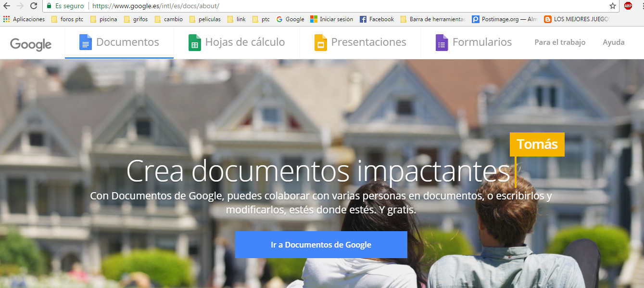Switch to the Presentaciones tab

click(x=360, y=42)
